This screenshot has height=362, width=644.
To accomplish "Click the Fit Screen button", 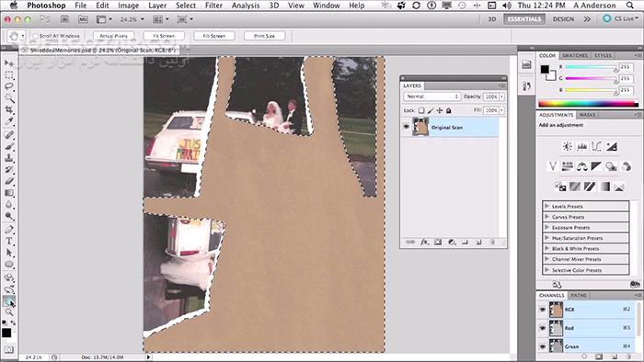I will 164,36.
